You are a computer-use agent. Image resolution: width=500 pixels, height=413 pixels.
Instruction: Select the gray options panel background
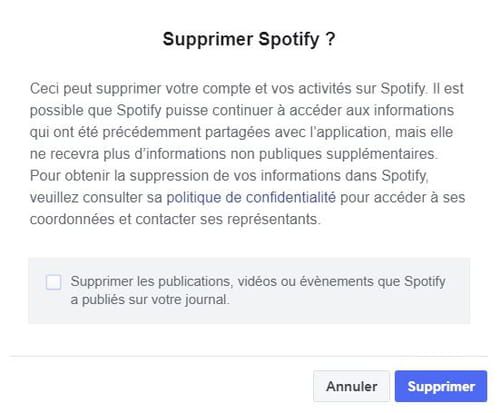pos(249,290)
